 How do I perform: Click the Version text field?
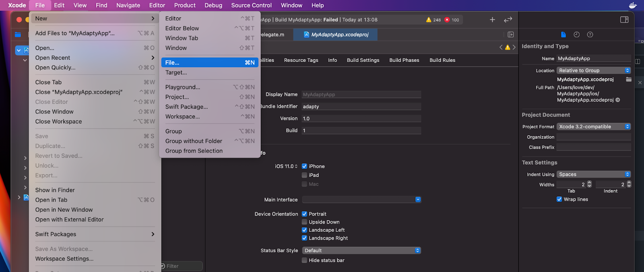(361, 119)
